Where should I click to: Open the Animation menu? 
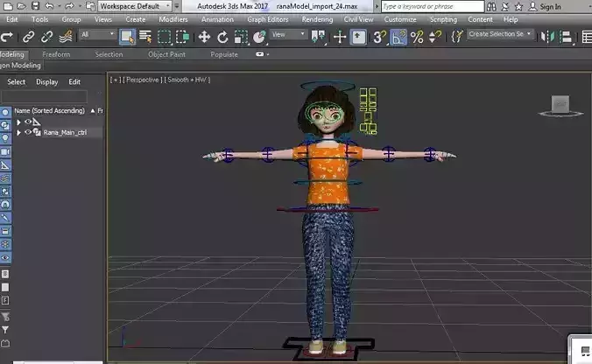[x=217, y=19]
